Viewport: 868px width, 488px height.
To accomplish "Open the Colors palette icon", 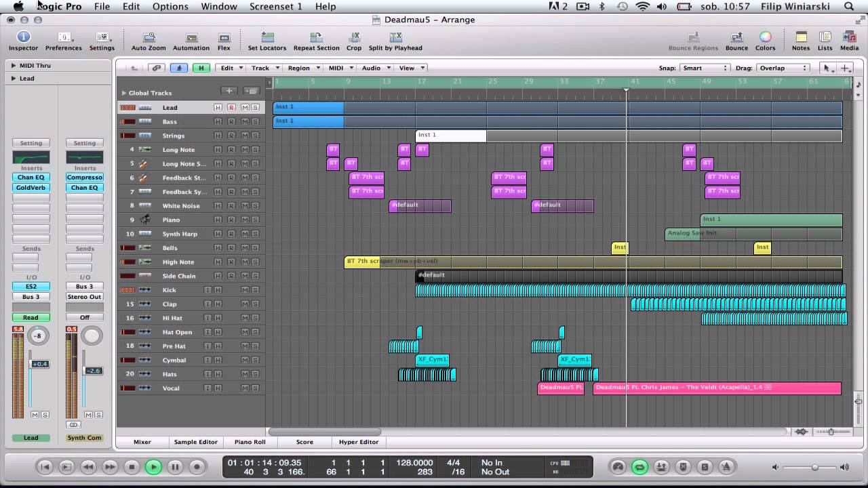I will [x=765, y=37].
